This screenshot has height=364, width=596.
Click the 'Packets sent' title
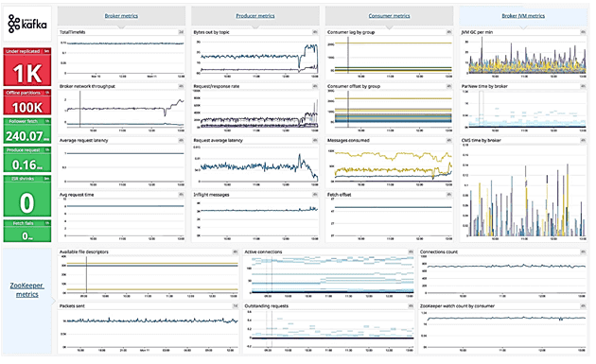[72, 306]
